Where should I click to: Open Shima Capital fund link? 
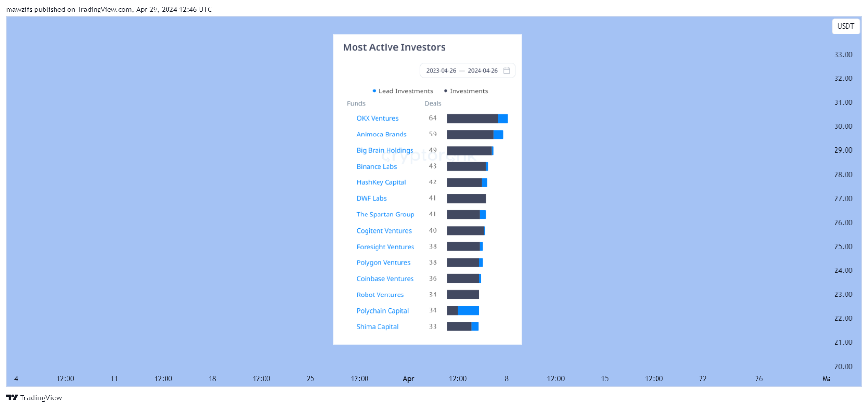377,327
